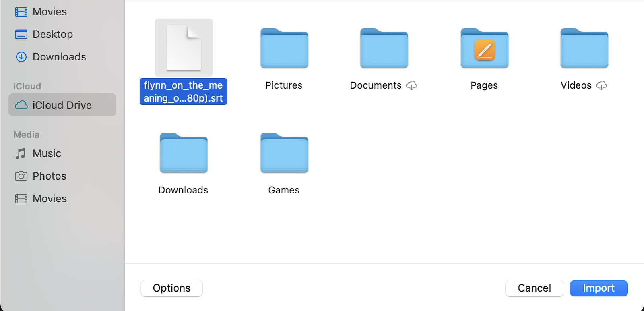Download Documents via its cloud icon
The height and width of the screenshot is (311, 644).
point(411,85)
